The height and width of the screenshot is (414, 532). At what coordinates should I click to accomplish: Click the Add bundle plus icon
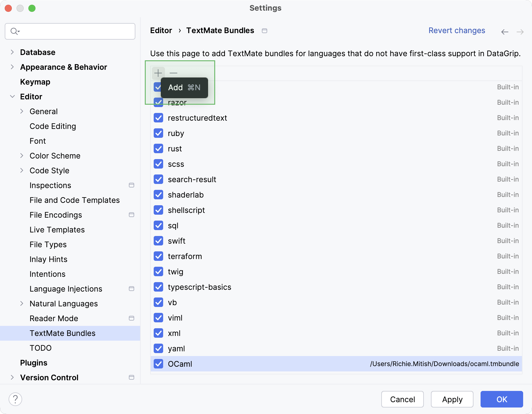158,73
